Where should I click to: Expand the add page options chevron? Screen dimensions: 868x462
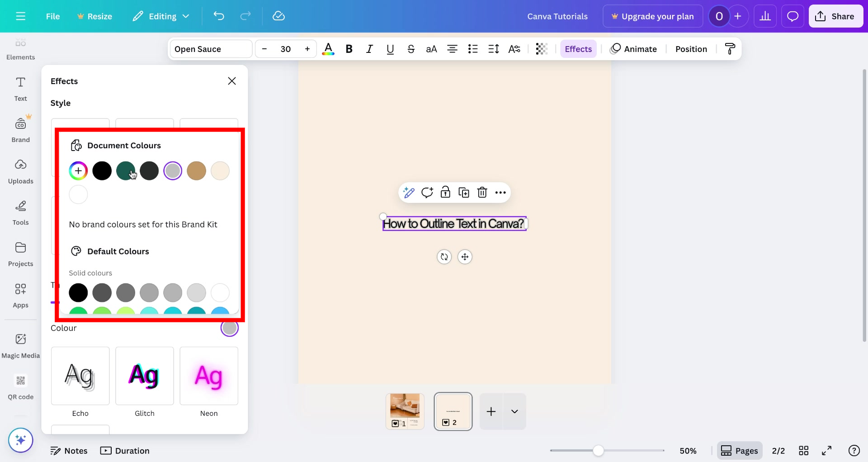pyautogui.click(x=514, y=411)
